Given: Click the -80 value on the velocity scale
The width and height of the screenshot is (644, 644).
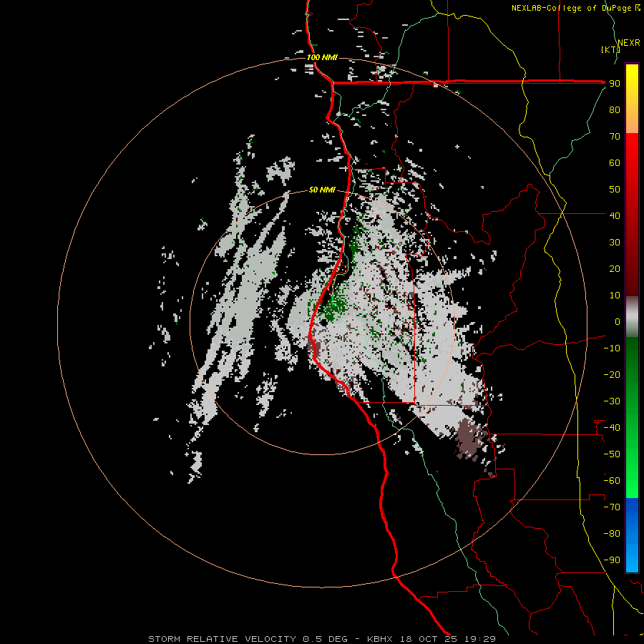Looking at the screenshot, I should pyautogui.click(x=612, y=534).
